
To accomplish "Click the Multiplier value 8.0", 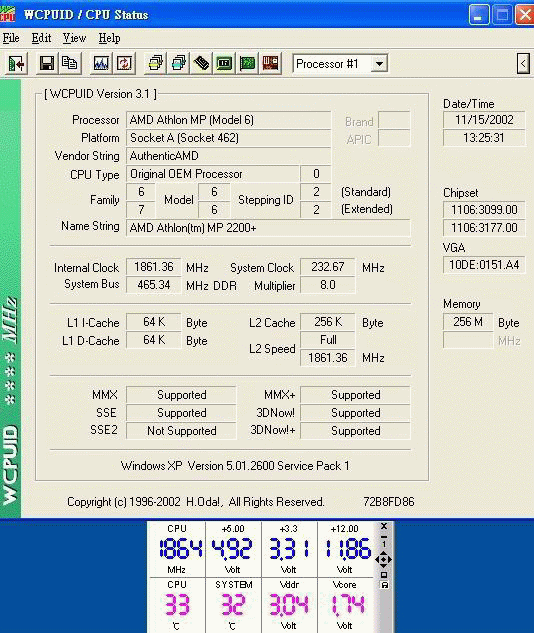I will click(x=328, y=285).
